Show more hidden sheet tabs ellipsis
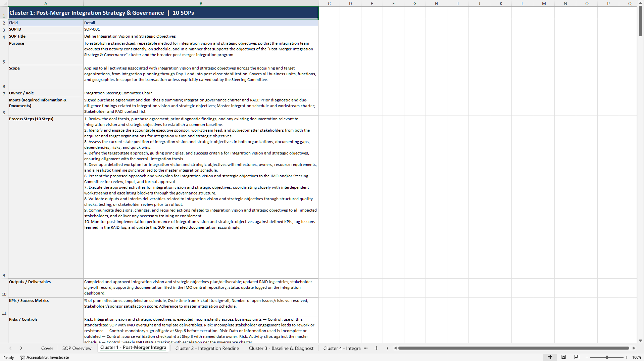 365,348
